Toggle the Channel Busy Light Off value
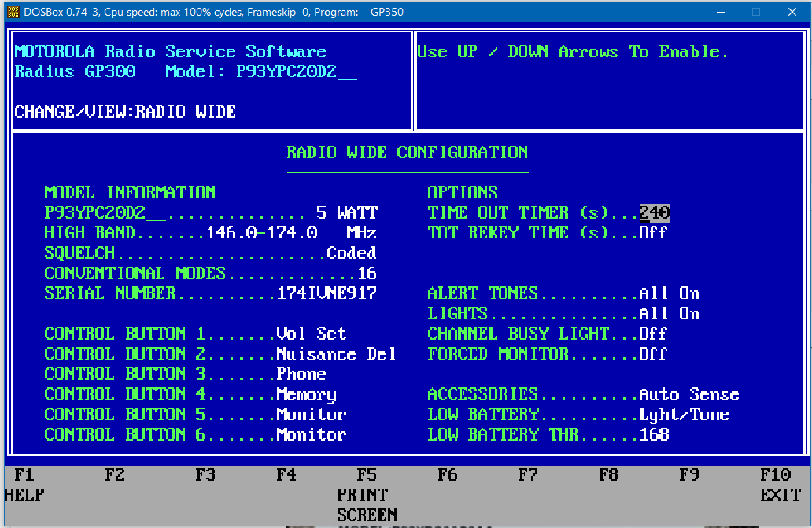The height and width of the screenshot is (528, 812). (653, 334)
